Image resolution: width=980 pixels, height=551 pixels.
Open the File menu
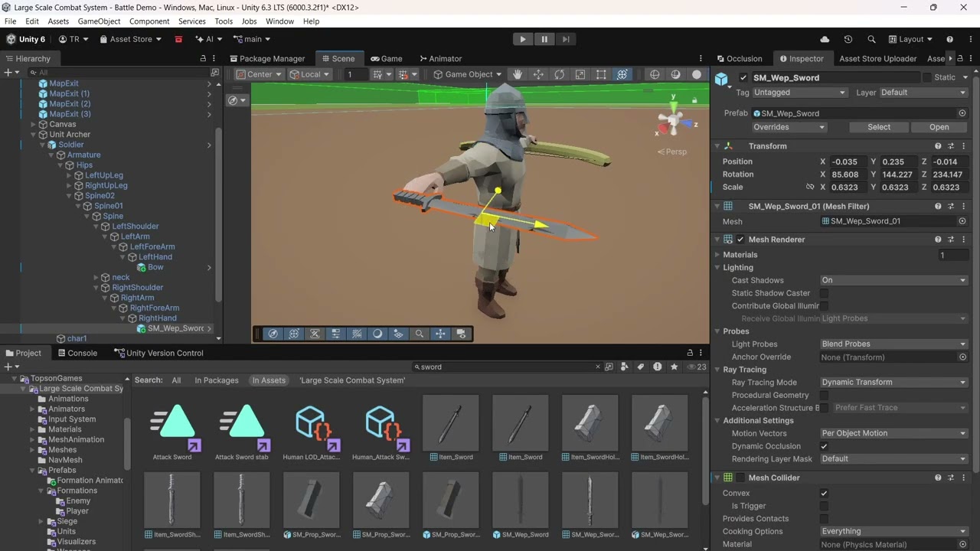[11, 21]
